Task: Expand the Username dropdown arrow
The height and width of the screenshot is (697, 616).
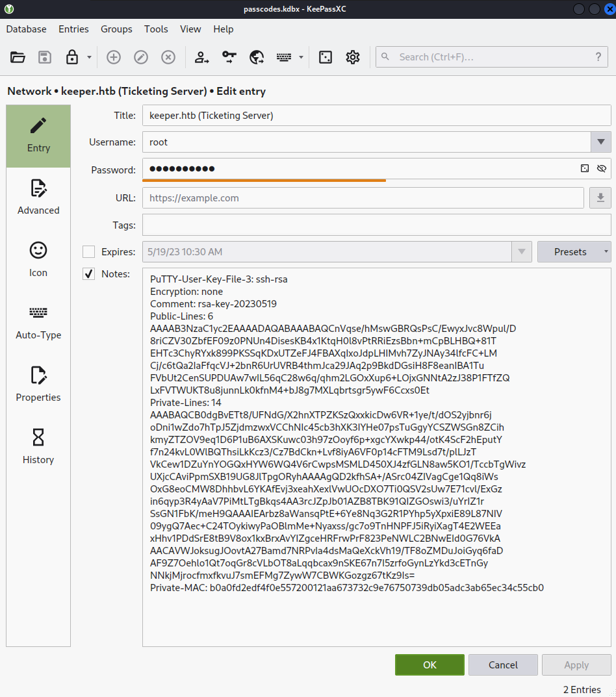Action: 601,142
